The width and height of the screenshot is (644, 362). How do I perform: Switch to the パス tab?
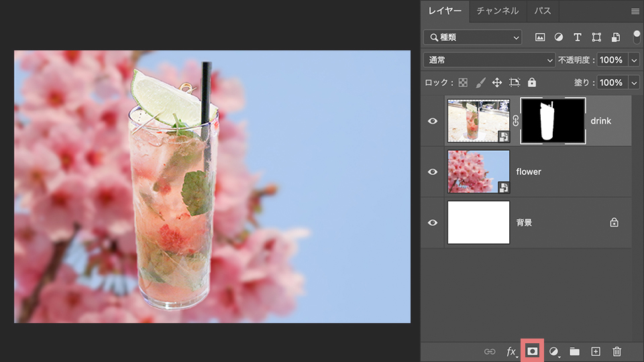point(543,11)
